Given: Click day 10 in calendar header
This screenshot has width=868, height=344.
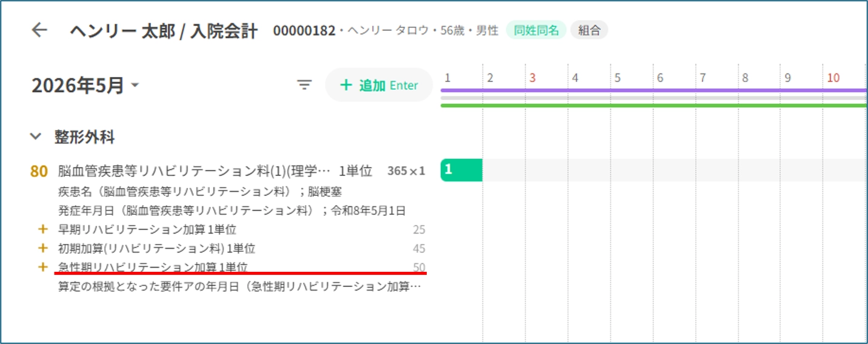Looking at the screenshot, I should click(833, 78).
